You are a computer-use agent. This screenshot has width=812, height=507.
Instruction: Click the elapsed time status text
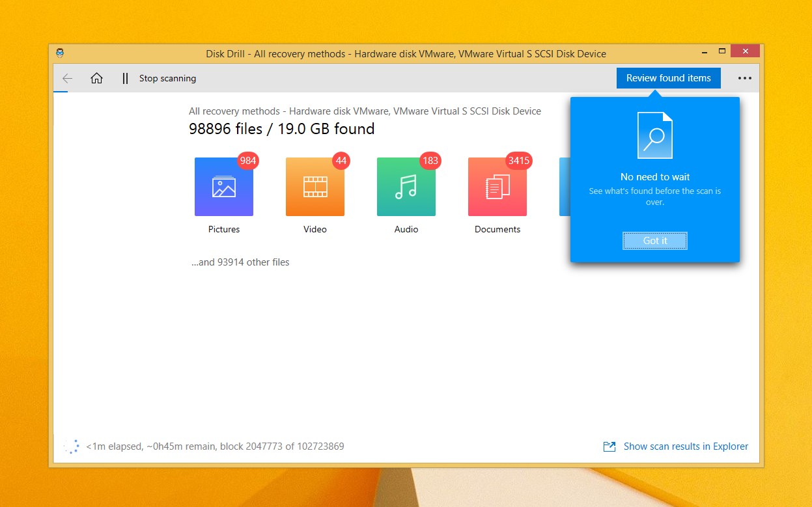pyautogui.click(x=215, y=446)
